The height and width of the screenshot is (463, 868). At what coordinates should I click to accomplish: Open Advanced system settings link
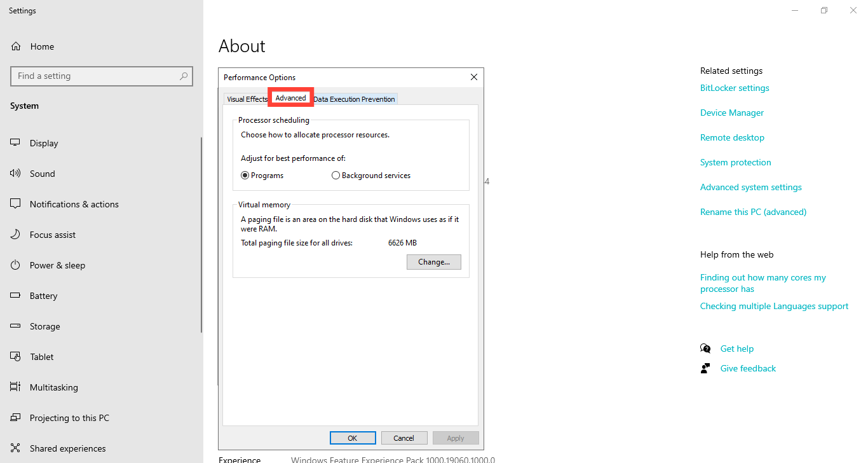click(x=750, y=186)
